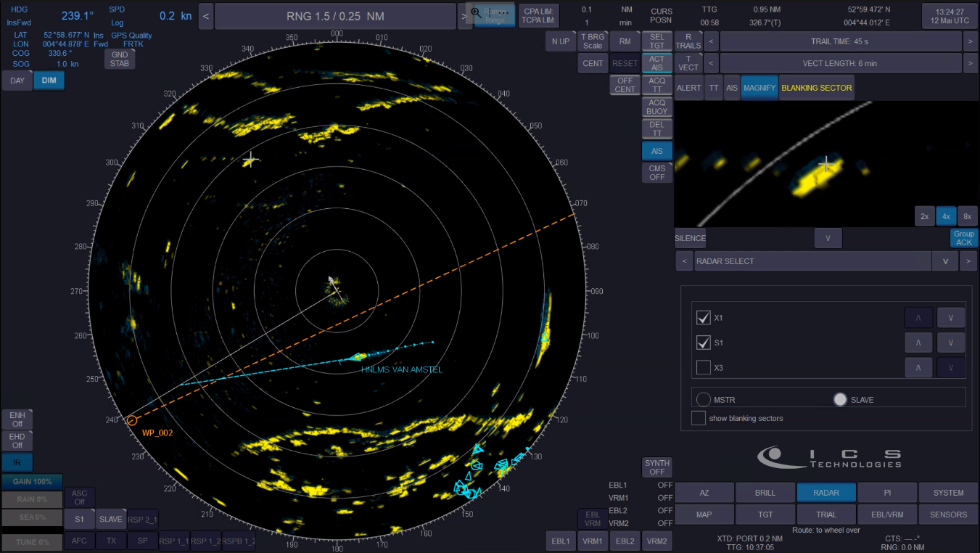The height and width of the screenshot is (553, 980).
Task: Toggle the X1 radar checkbox
Action: coord(703,318)
